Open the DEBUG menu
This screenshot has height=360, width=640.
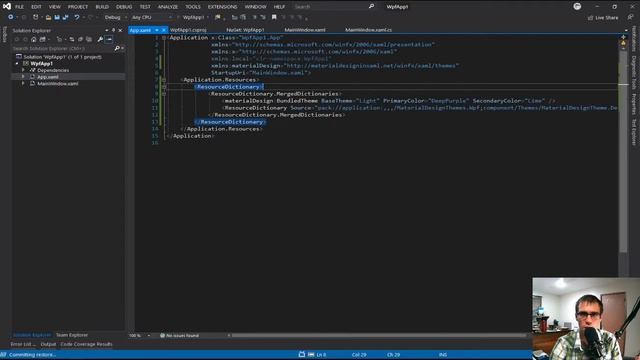[x=124, y=7]
